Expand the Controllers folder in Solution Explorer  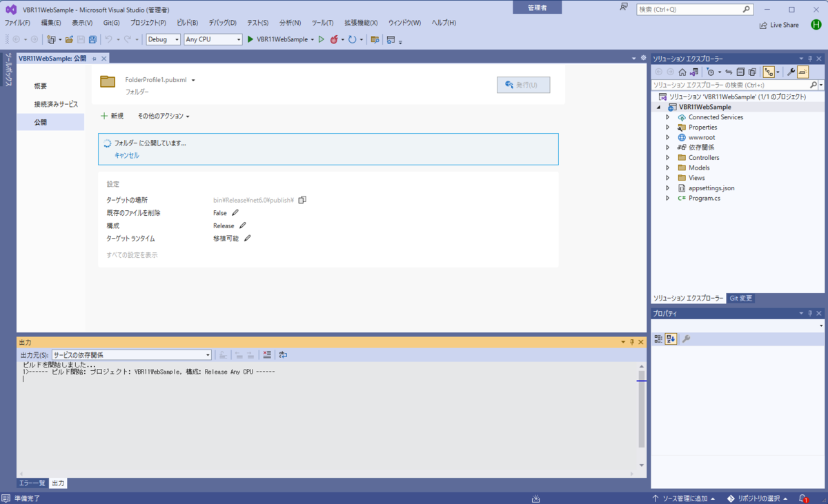pos(666,157)
